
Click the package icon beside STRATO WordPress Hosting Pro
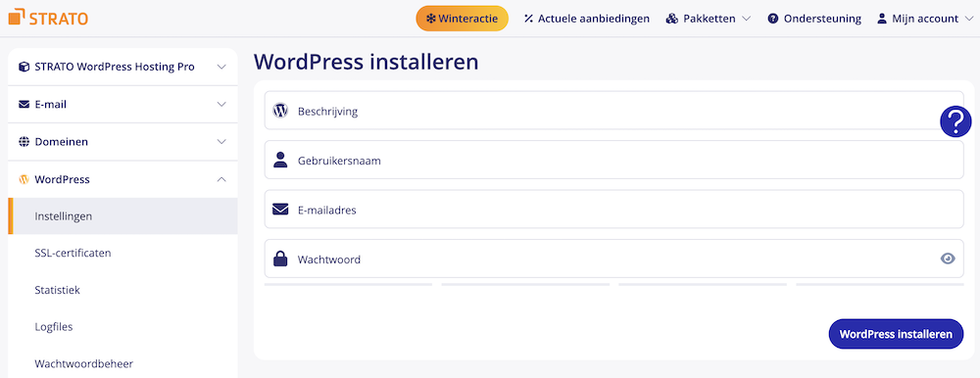24,67
